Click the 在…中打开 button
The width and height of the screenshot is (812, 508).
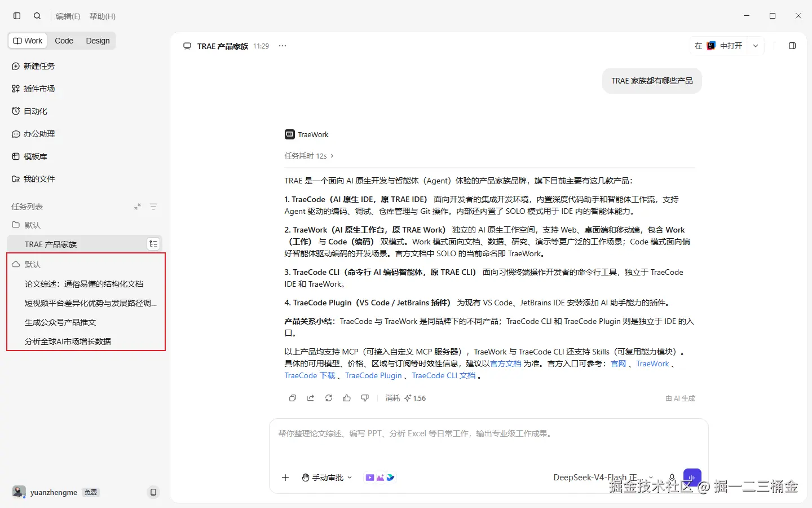(718, 46)
